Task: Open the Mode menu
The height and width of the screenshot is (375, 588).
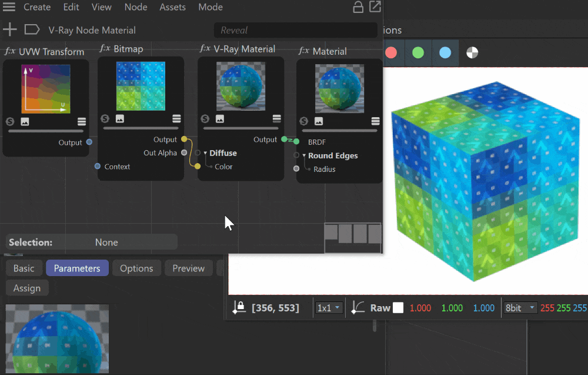Action: pos(211,6)
